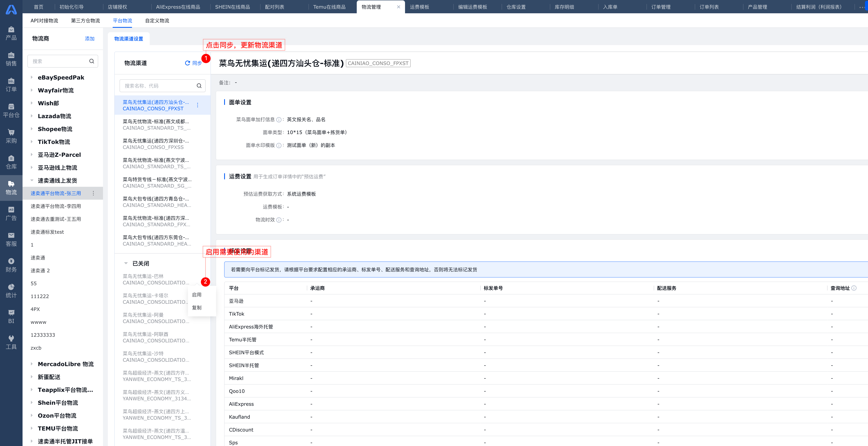Expand the Shopee物流 provider node
This screenshot has height=446, width=868.
click(32, 129)
